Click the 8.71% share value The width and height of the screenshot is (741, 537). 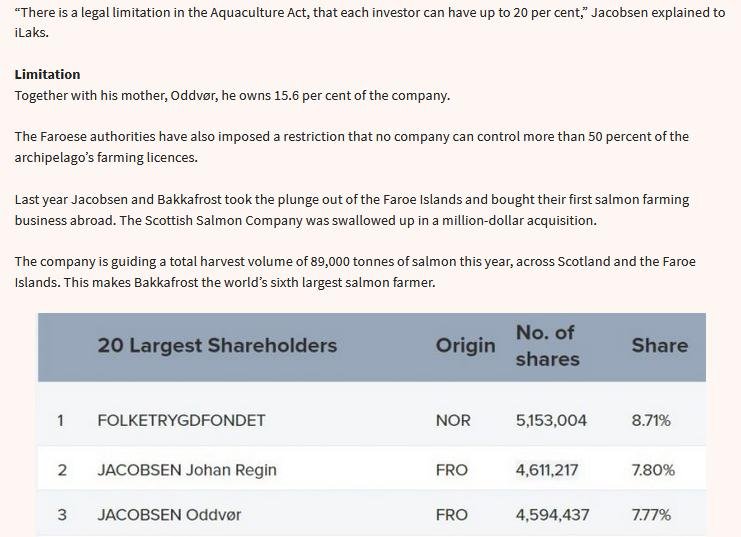click(x=651, y=420)
